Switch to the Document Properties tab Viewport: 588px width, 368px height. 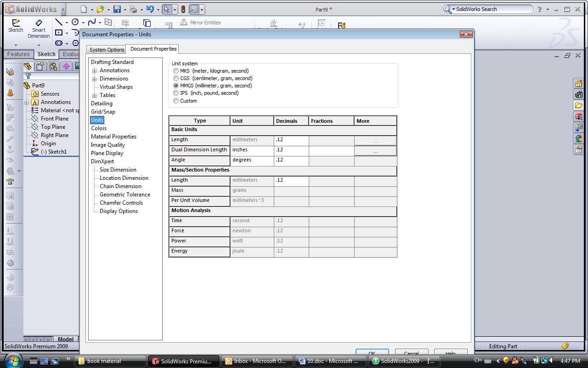coord(153,49)
